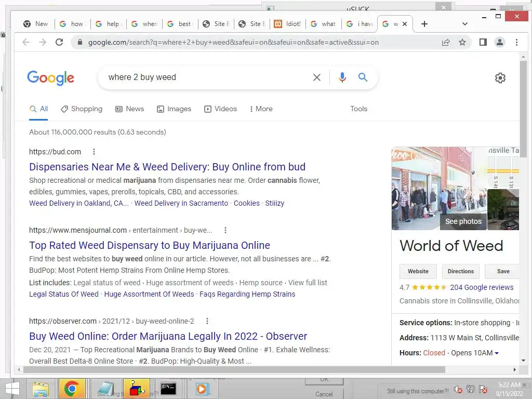This screenshot has height=399, width=532.
Task: Expand World of Weed opening hours
Action: pos(497,353)
